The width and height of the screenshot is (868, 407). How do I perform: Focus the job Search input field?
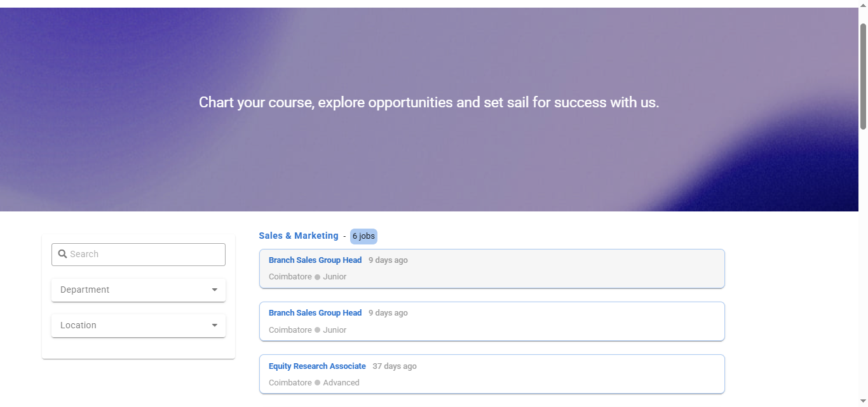tap(146, 254)
